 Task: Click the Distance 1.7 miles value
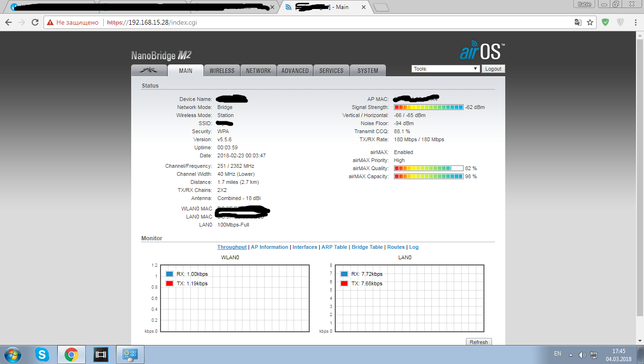(x=238, y=182)
